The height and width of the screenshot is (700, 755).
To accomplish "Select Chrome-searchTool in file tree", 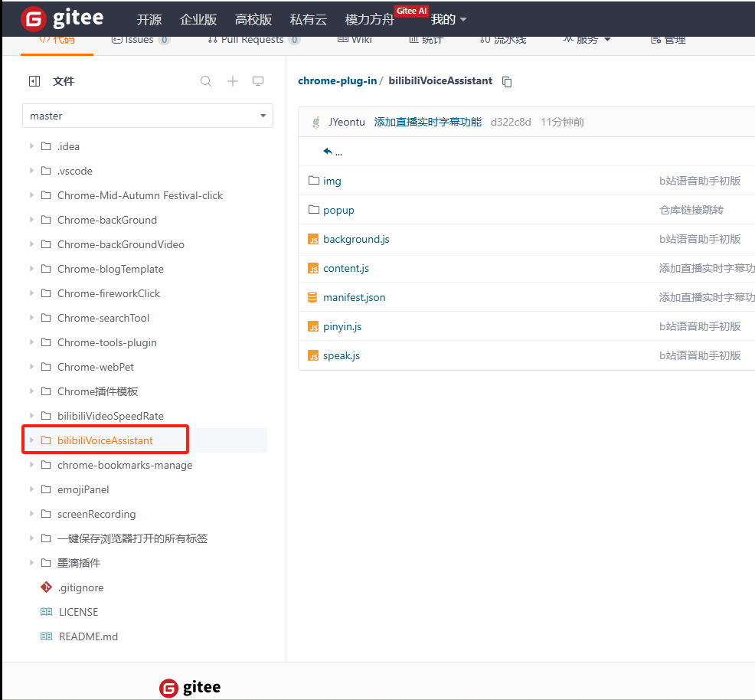I will [103, 318].
